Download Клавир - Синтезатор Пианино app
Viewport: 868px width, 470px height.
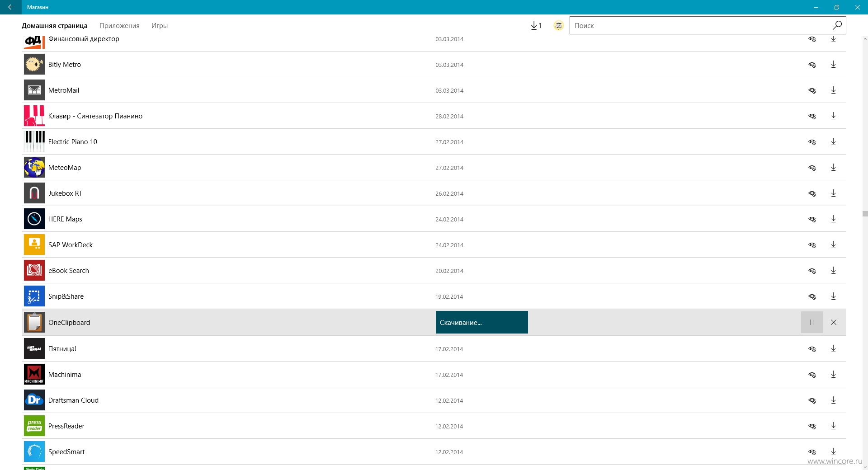833,116
